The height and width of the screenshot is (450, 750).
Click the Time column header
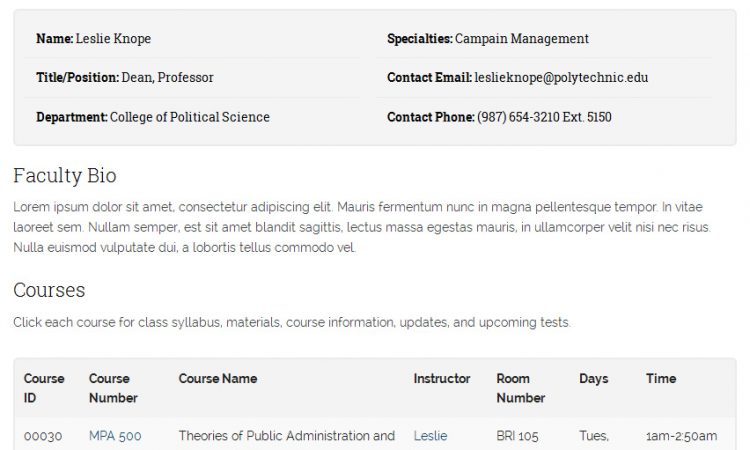(x=661, y=379)
